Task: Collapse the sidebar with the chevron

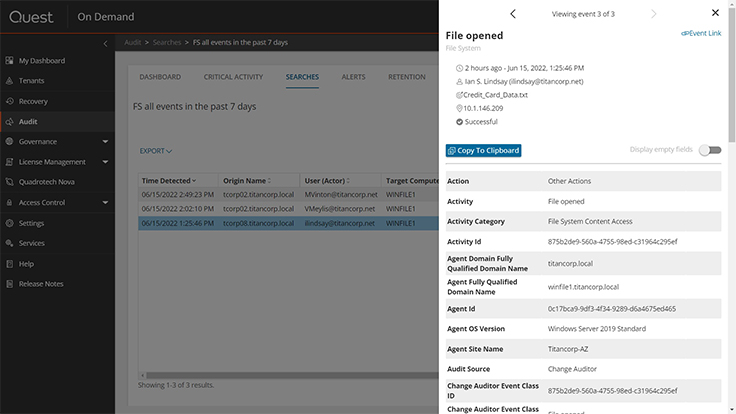Action: (x=105, y=44)
